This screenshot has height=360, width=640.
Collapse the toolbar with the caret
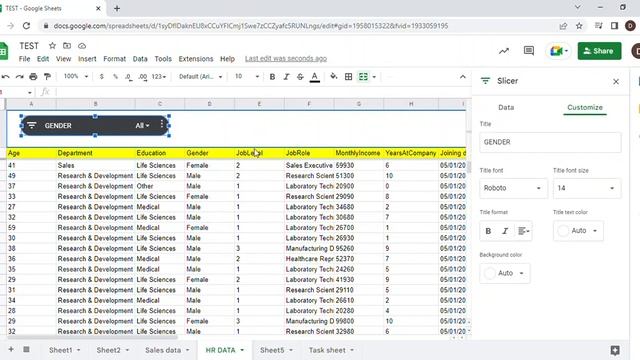[x=462, y=77]
